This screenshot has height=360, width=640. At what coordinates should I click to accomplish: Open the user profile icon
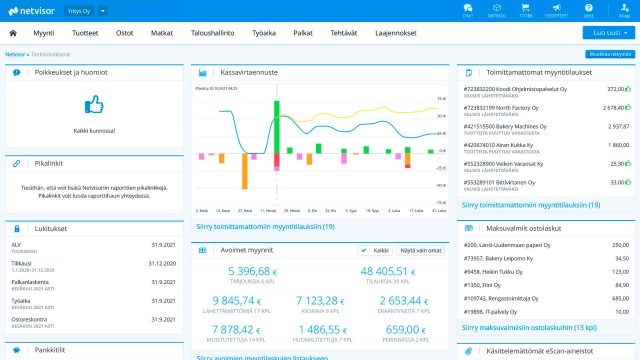(x=624, y=10)
